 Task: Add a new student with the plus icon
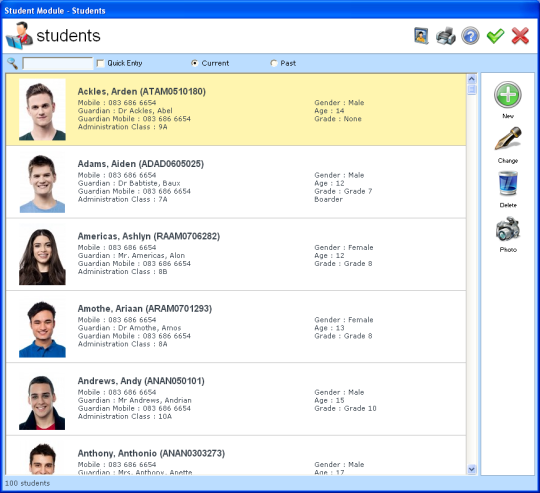[508, 95]
